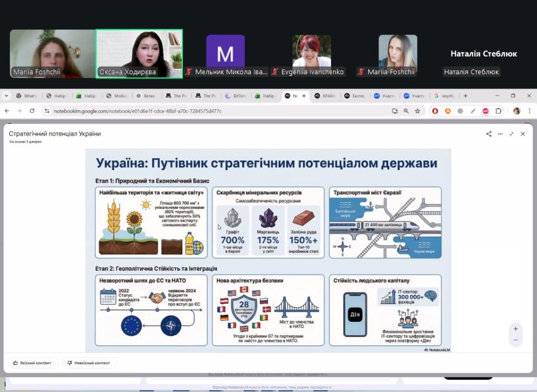
Task: Open the grey circle extension icon
Action: coord(461,111)
